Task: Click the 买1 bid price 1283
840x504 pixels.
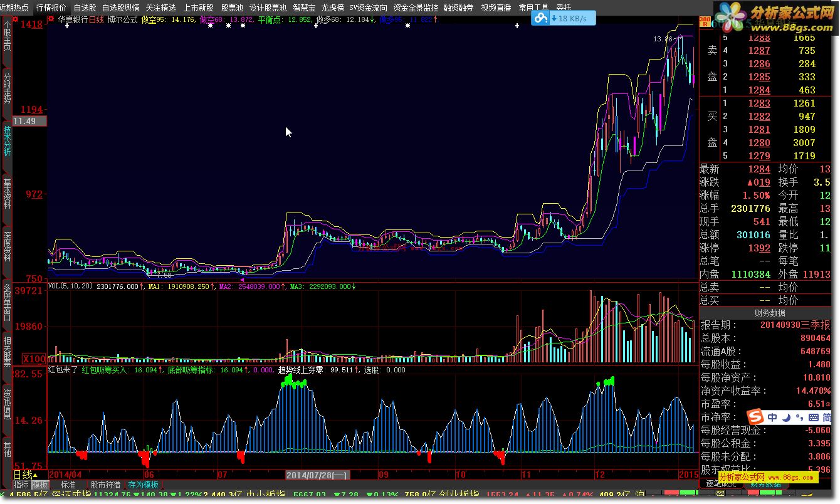Action: 759,103
